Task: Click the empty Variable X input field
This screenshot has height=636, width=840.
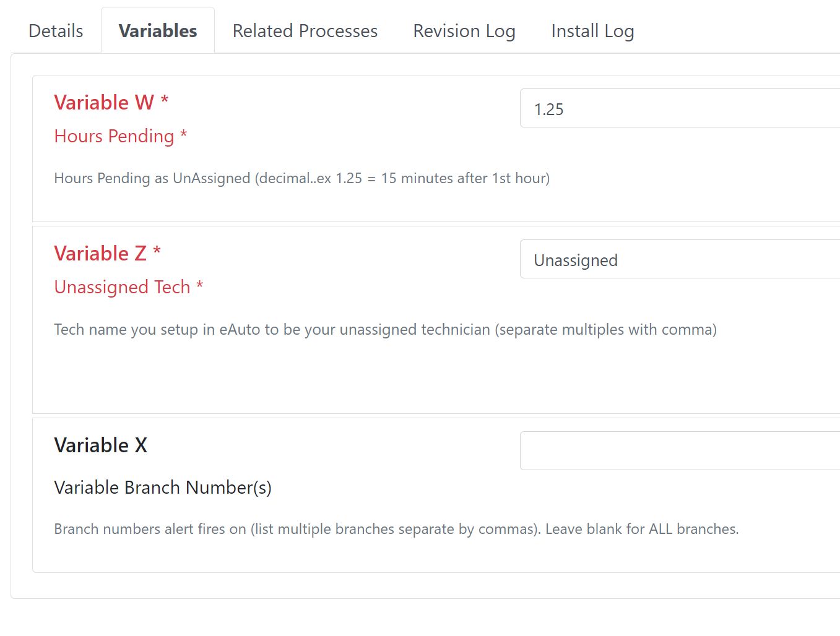Action: 680,451
